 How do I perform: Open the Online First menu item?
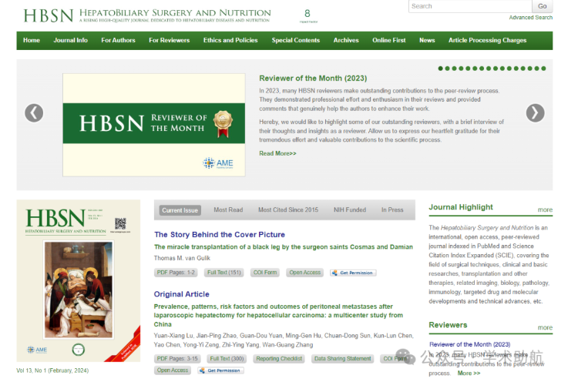coord(389,40)
